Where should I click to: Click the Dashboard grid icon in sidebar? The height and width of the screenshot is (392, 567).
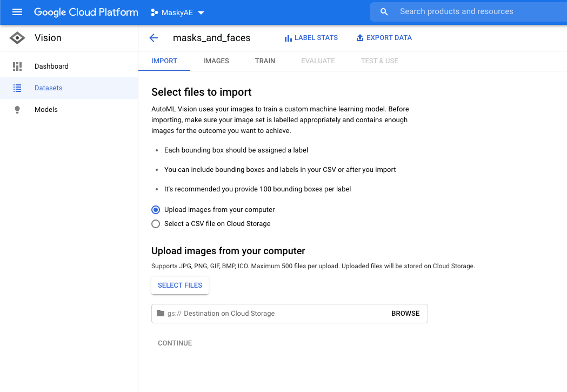point(17,67)
